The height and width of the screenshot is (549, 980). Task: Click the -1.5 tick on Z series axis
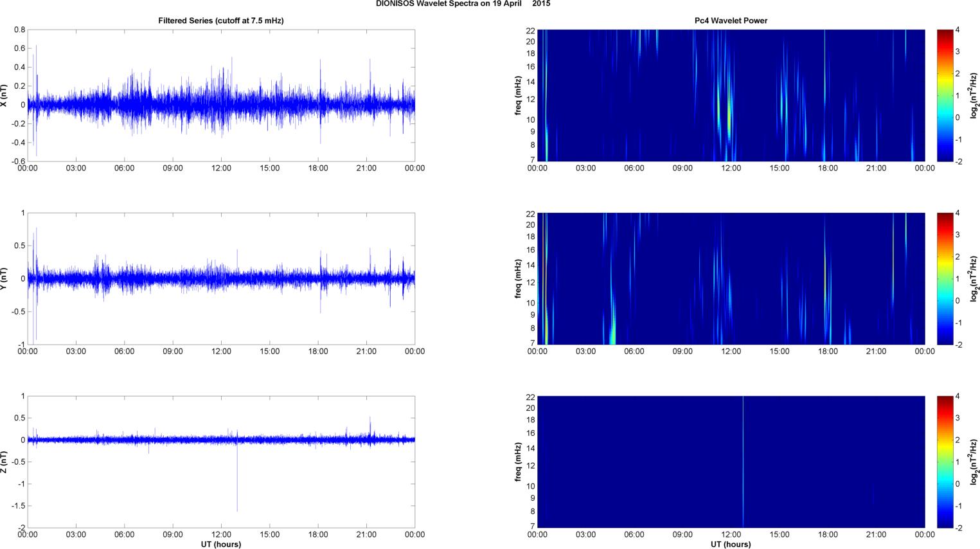pos(18,506)
